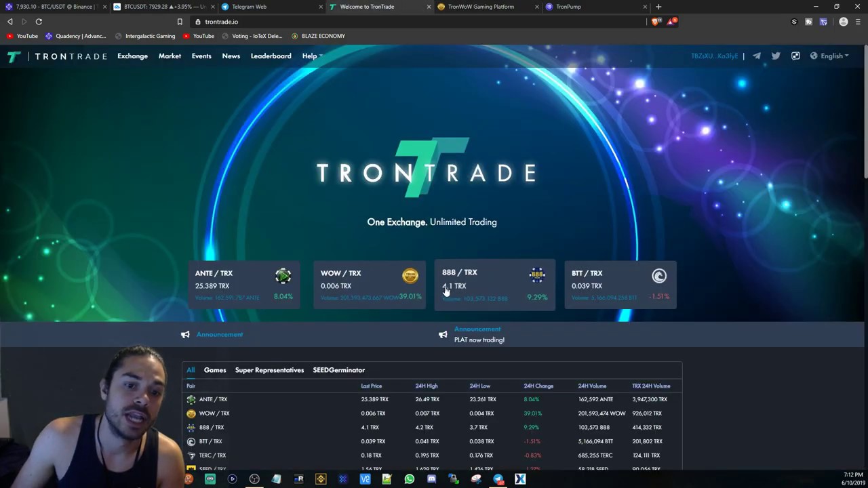Click the TronTrade T logo in the header
This screenshot has width=868, height=488.
(14, 56)
